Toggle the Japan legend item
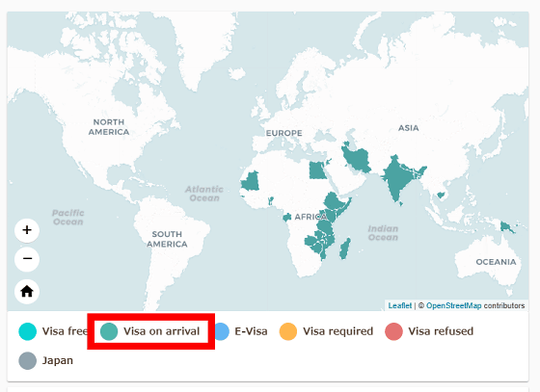 tap(46, 360)
